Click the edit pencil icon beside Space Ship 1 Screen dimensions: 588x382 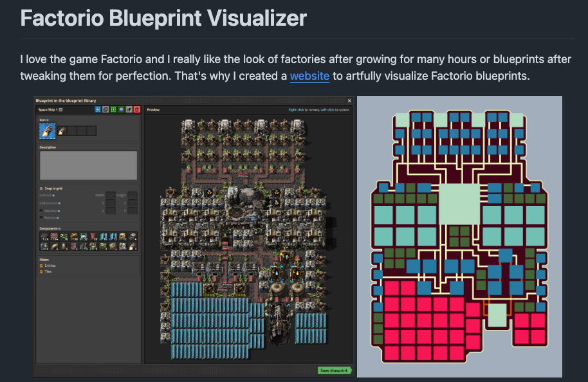click(x=60, y=110)
